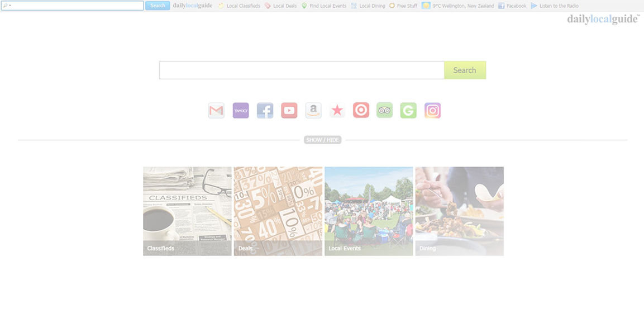Click Listen to the Radio in the toolbar
This screenshot has height=332, width=644.
[555, 6]
